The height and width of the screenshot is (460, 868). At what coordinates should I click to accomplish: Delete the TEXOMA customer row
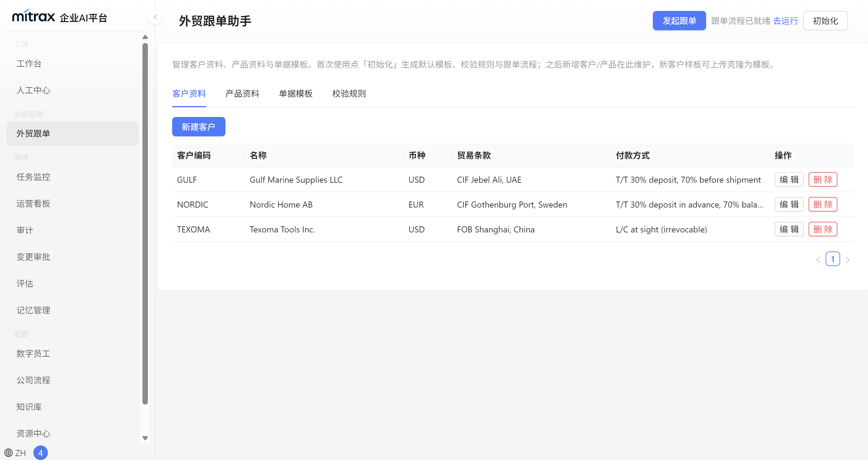tap(823, 229)
